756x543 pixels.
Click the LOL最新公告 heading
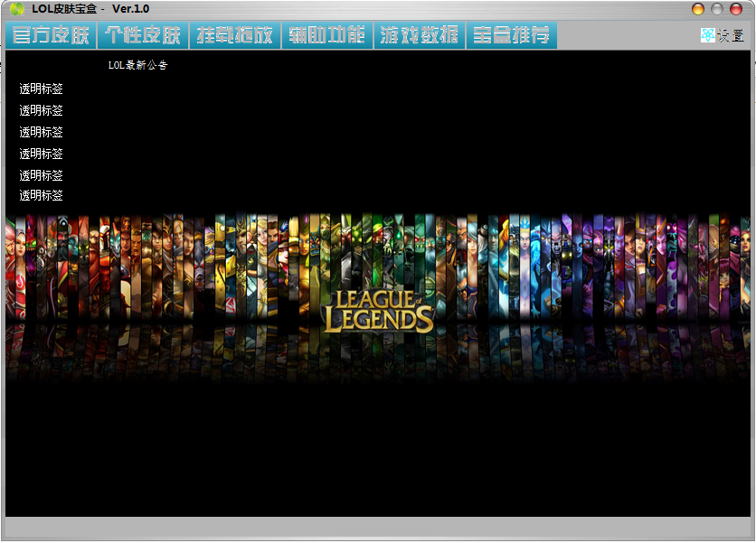tap(137, 65)
